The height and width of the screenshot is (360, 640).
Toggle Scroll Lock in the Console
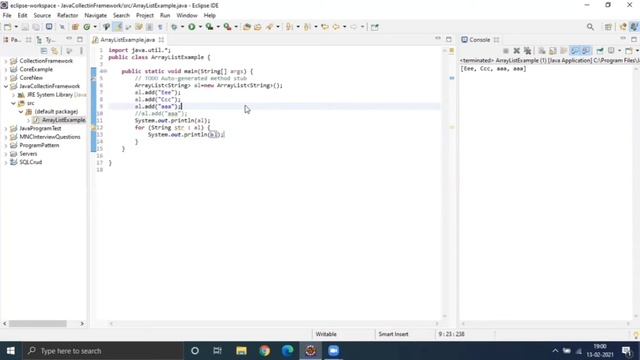coord(553,51)
